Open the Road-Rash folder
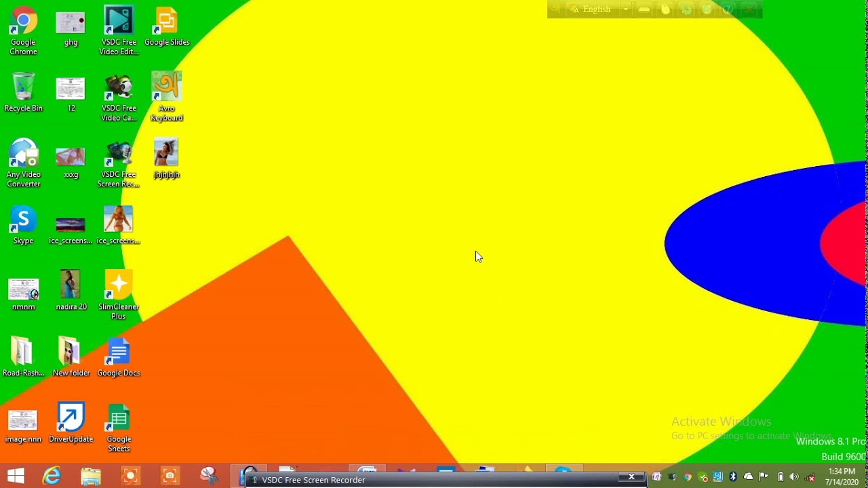The width and height of the screenshot is (868, 488). click(x=23, y=357)
